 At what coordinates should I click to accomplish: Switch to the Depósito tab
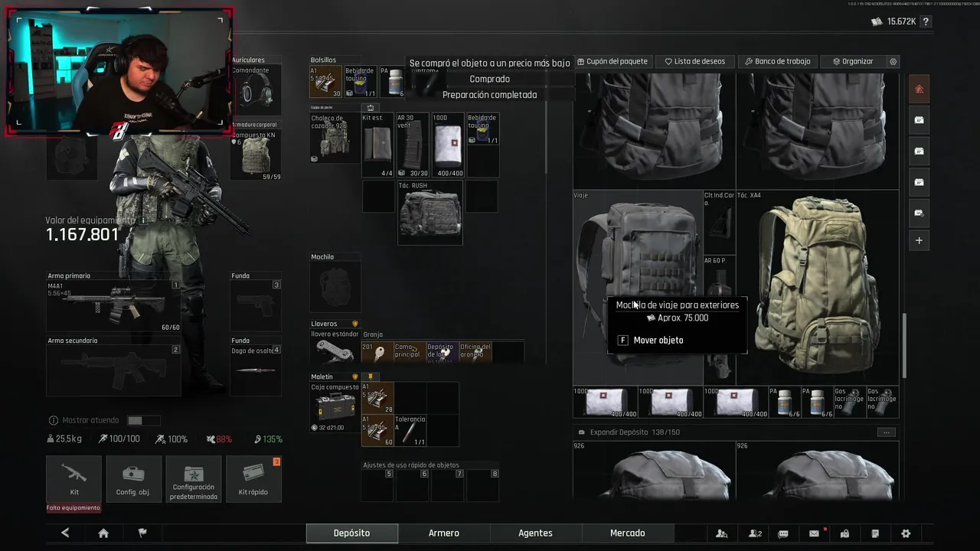click(x=351, y=533)
